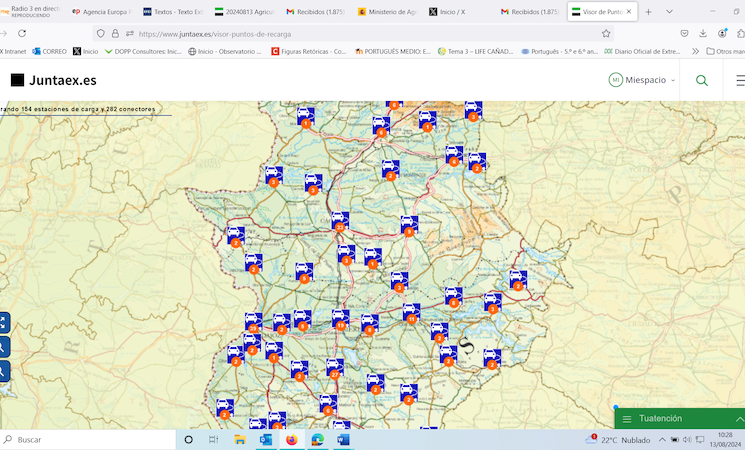Click the charging station marker labeled 22
This screenshot has width=745, height=450.
click(340, 221)
